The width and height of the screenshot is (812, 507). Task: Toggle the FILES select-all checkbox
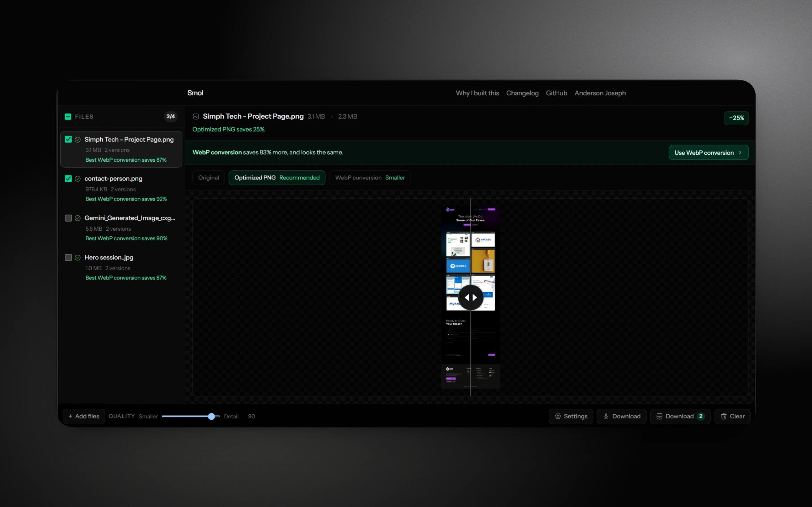tap(68, 117)
